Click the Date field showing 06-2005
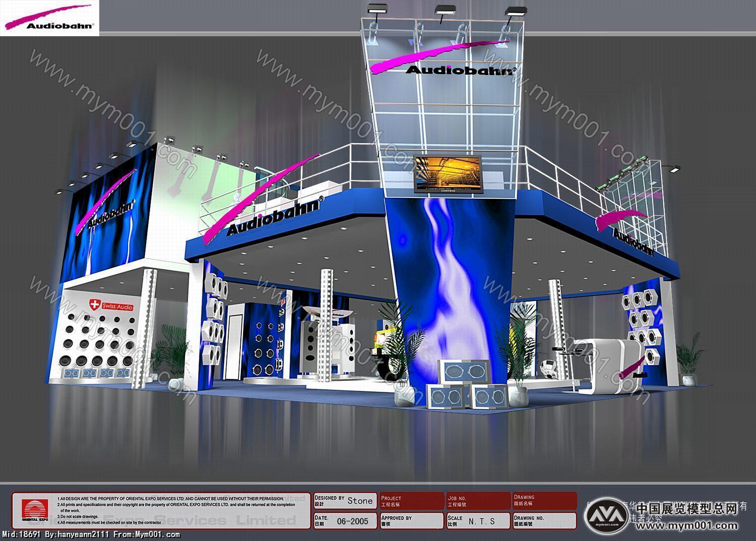 click(345, 521)
